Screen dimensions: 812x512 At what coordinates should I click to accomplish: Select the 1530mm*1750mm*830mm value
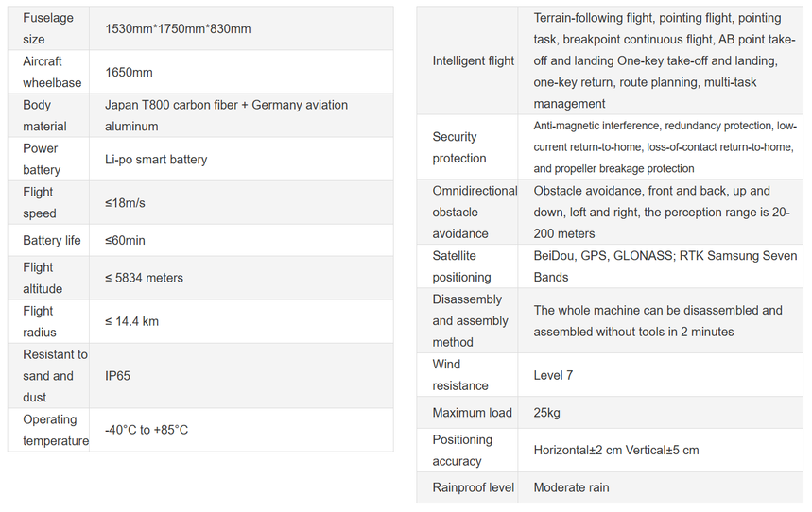[x=178, y=29]
